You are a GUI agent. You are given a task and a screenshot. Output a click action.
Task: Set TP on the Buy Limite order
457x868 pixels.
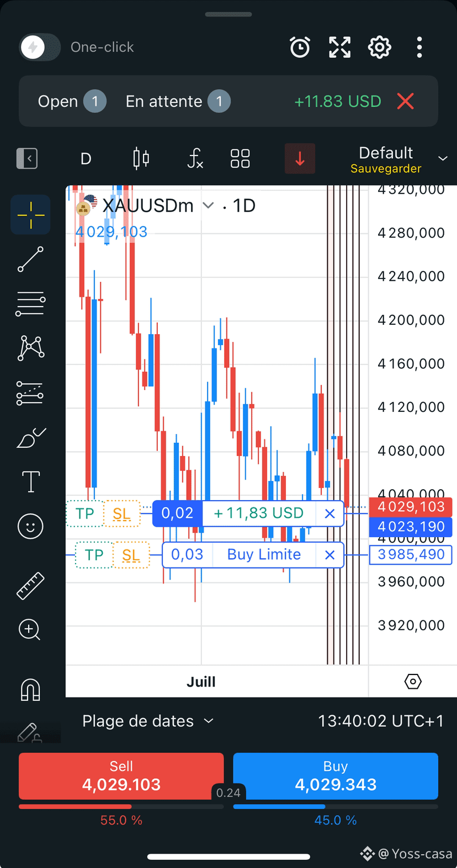(94, 555)
